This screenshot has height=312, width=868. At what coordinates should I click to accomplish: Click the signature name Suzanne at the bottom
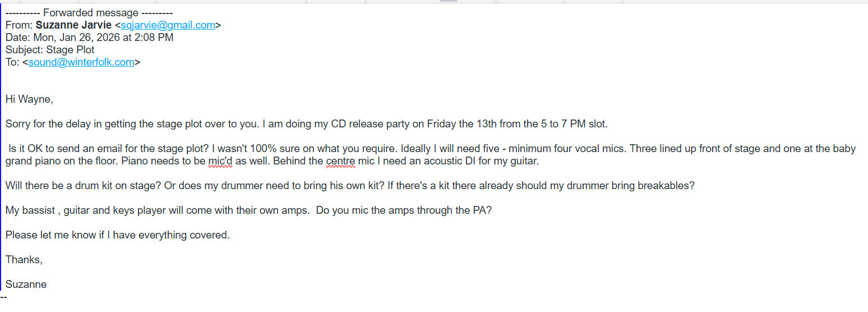pyautogui.click(x=26, y=285)
